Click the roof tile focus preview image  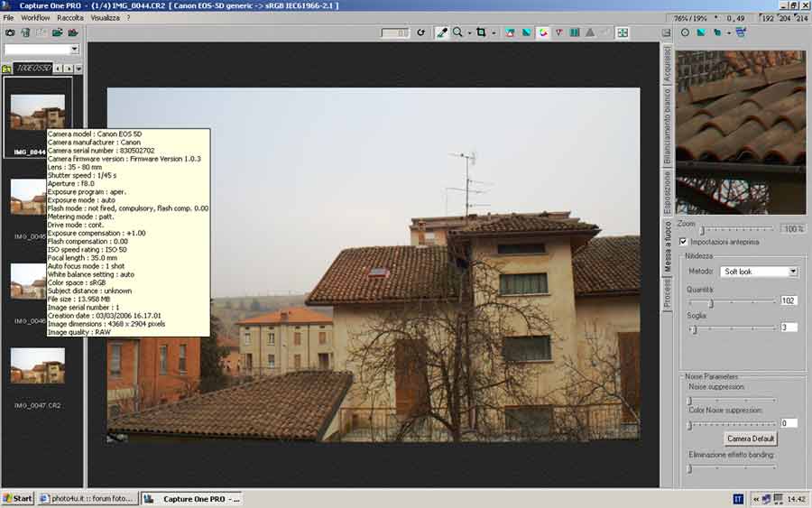point(741,132)
